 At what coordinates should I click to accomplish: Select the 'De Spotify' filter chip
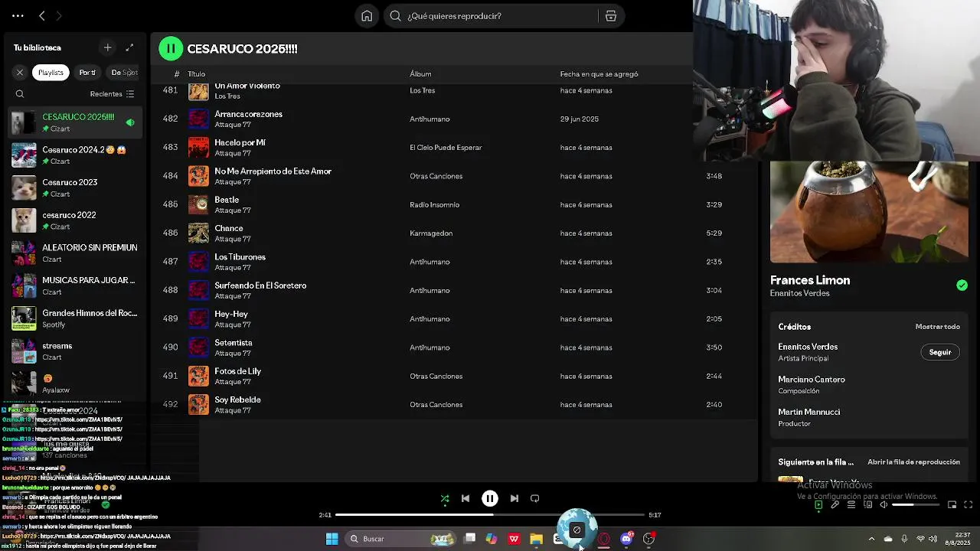point(124,73)
